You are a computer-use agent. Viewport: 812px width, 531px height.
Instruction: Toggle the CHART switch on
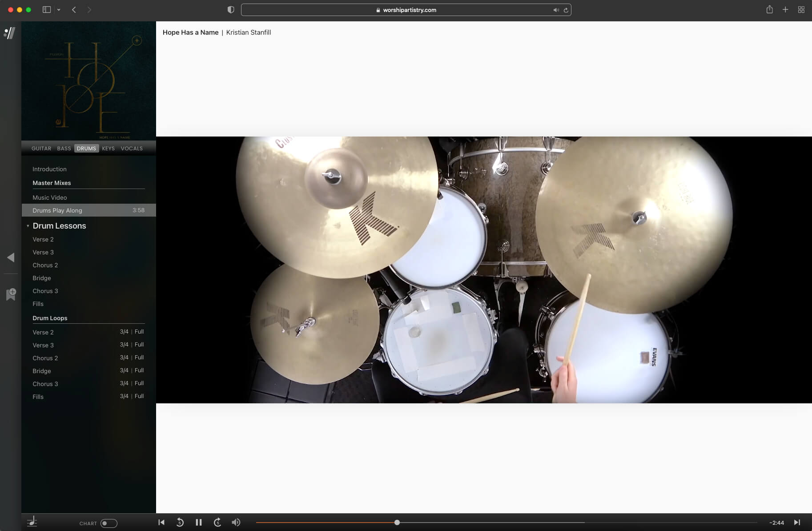click(109, 523)
